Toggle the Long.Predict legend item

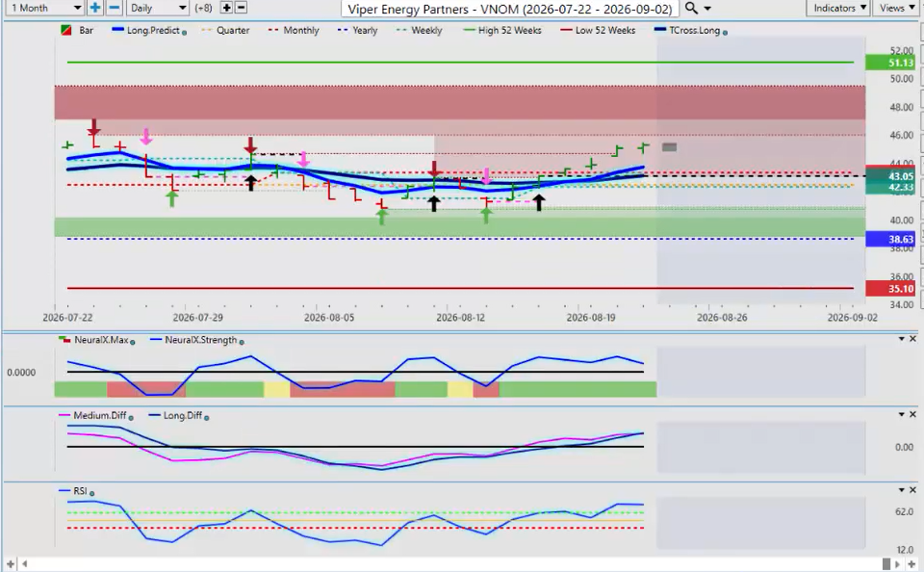[145, 30]
